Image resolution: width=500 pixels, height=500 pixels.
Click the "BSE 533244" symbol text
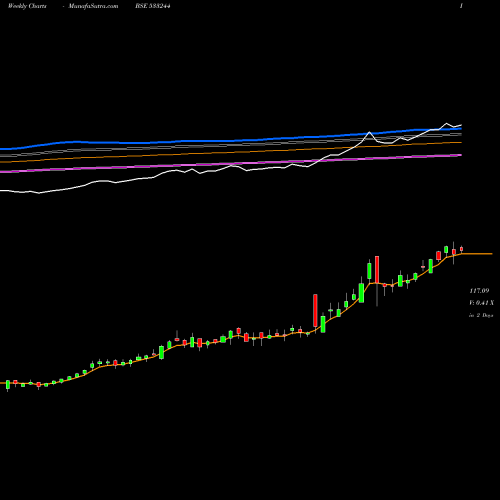[x=153, y=6]
